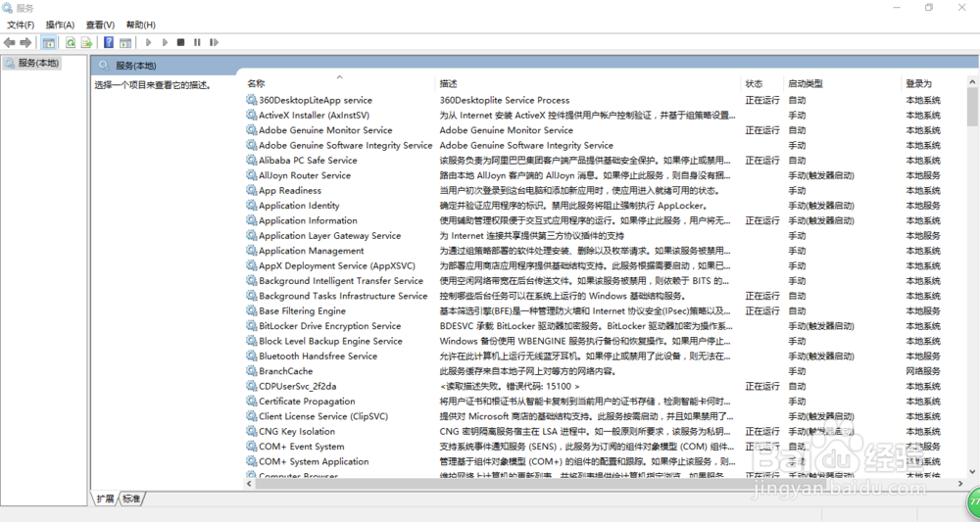Select Background Intelligent Transfer Service name
Image resolution: width=980 pixels, height=522 pixels.
(x=341, y=280)
